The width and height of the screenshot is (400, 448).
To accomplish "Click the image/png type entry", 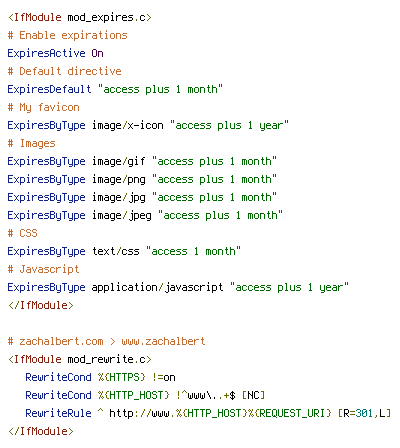I will point(119,180).
